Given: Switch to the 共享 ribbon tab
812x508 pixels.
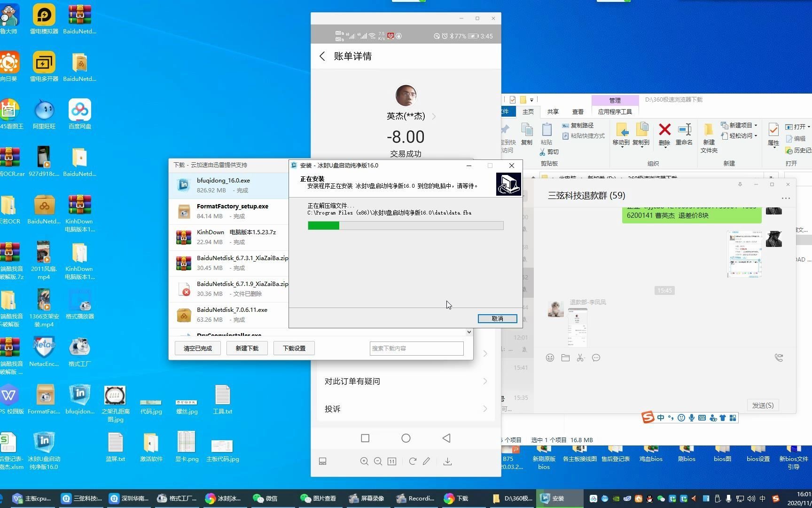Looking at the screenshot, I should (x=553, y=111).
